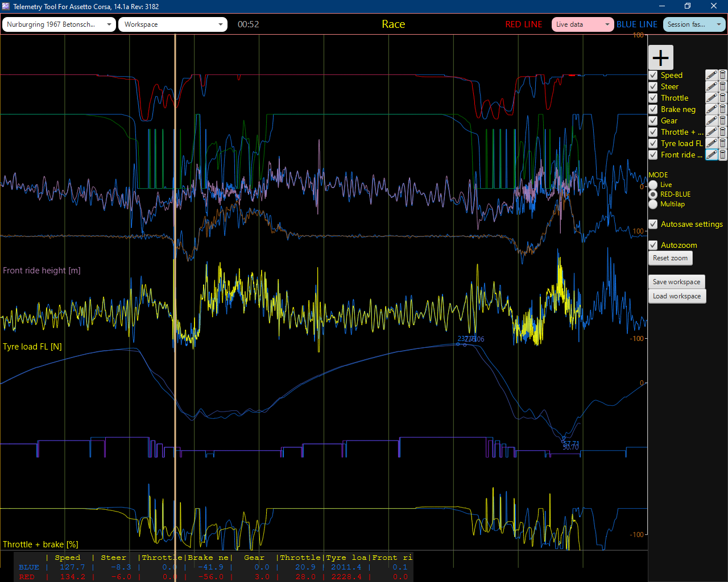Image resolution: width=728 pixels, height=582 pixels.
Task: Hide the Throttle + brake channel checkbox
Action: (653, 132)
